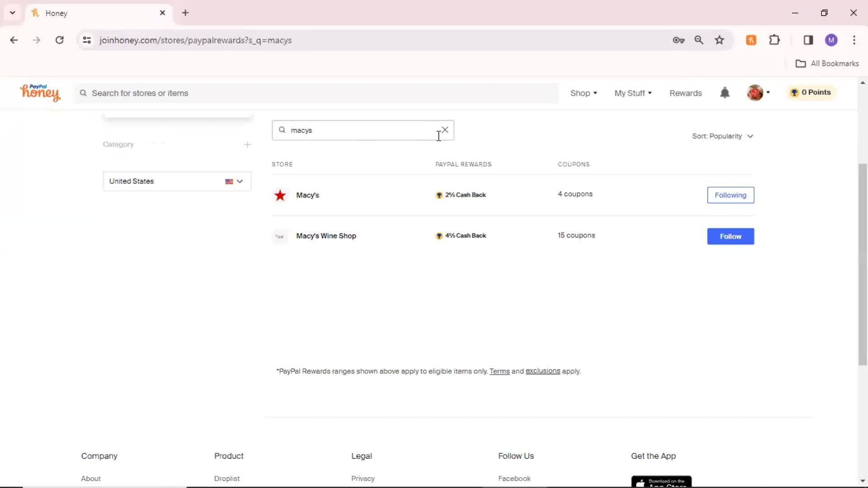Open the browser extensions puzzle icon
Image resolution: width=868 pixels, height=488 pixels.
(774, 40)
